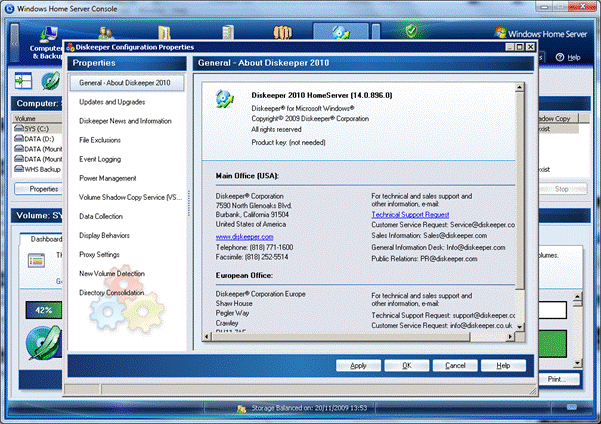This screenshot has height=424, width=601.
Task: Select the Diskeeper tab icon in console
Action: pos(341,33)
